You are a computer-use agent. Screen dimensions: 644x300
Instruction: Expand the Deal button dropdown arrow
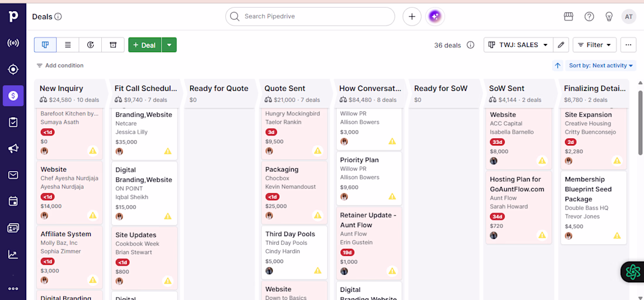(169, 45)
